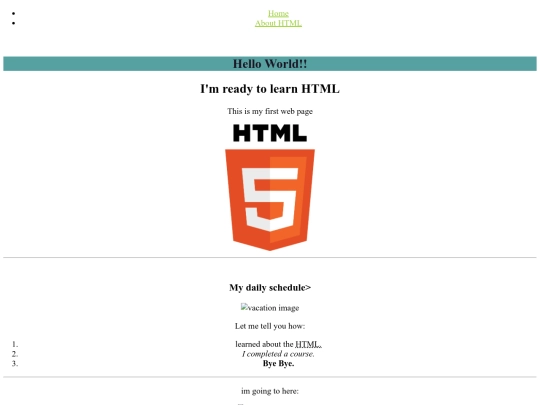Click 'I completed a course.' list item

coord(278,354)
